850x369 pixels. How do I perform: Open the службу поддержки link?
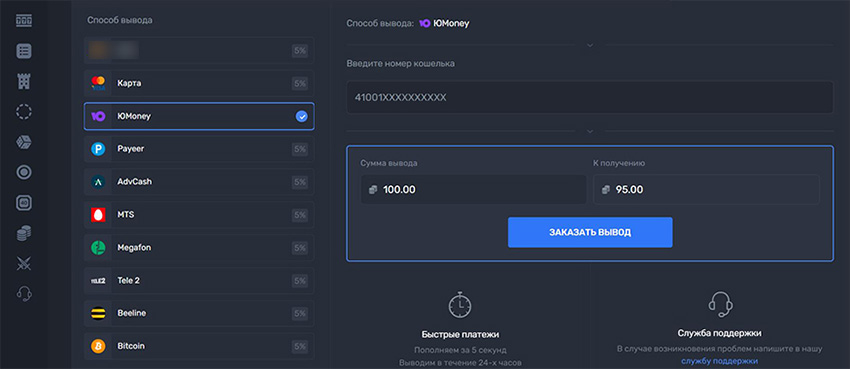719,361
